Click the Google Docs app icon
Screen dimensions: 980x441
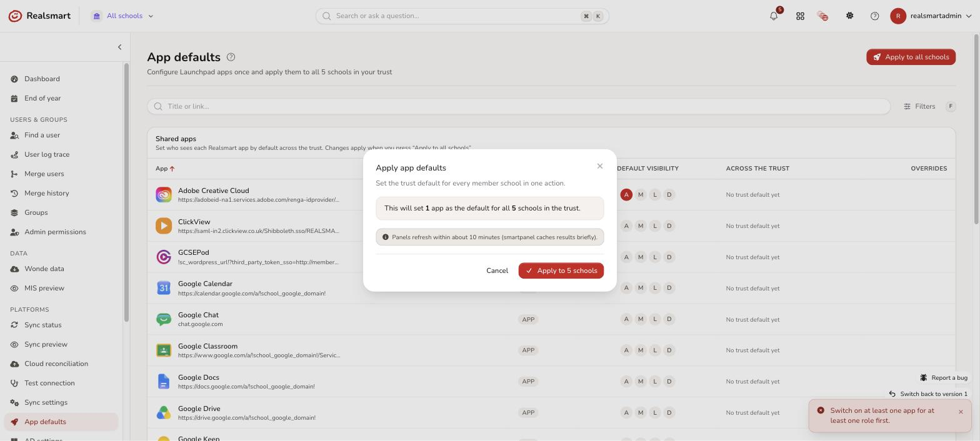[164, 381]
